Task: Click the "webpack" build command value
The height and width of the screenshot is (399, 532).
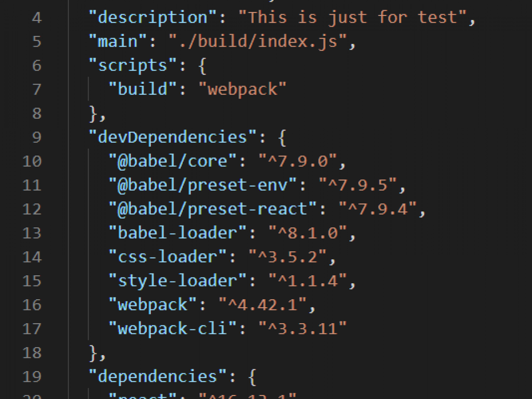Action: [x=243, y=89]
